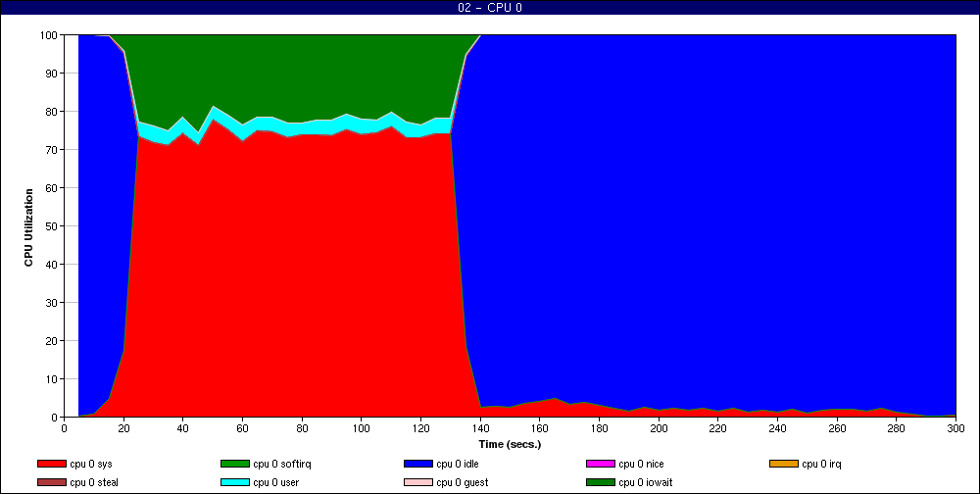This screenshot has height=494, width=980.
Task: Click the 220 tick label on time axis
Action: 717,428
